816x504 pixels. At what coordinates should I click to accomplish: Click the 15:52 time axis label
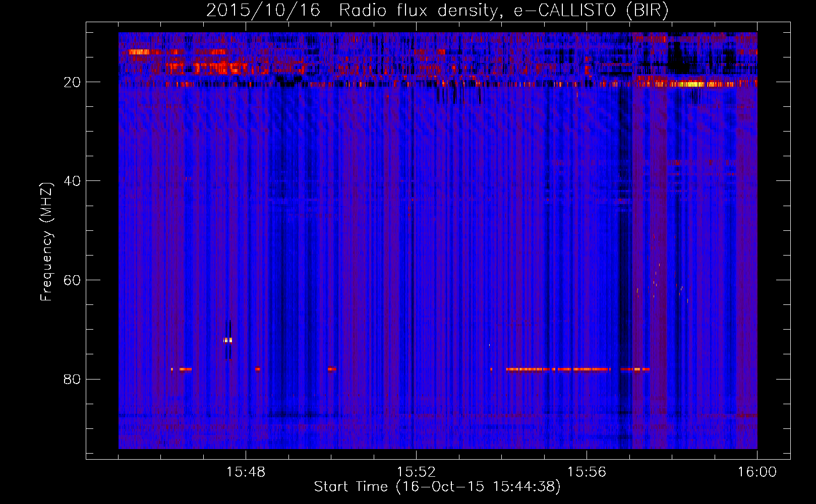click(416, 472)
